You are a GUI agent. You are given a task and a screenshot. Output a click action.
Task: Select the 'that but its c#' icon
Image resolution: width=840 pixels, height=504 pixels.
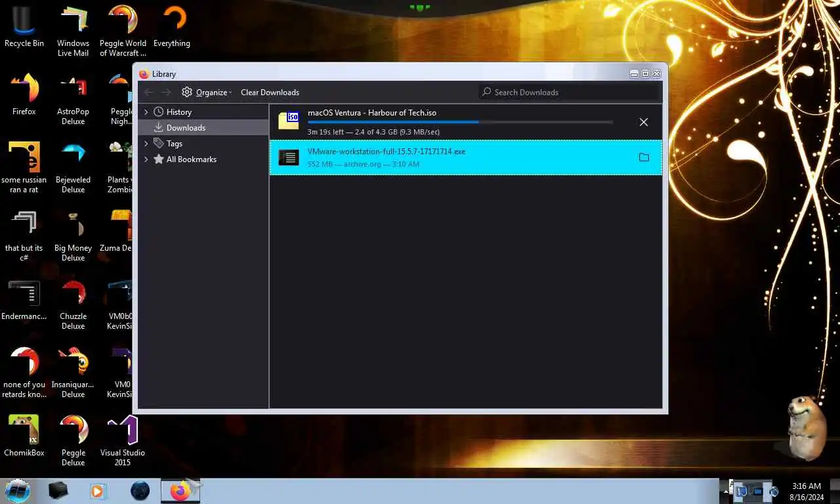point(24,237)
